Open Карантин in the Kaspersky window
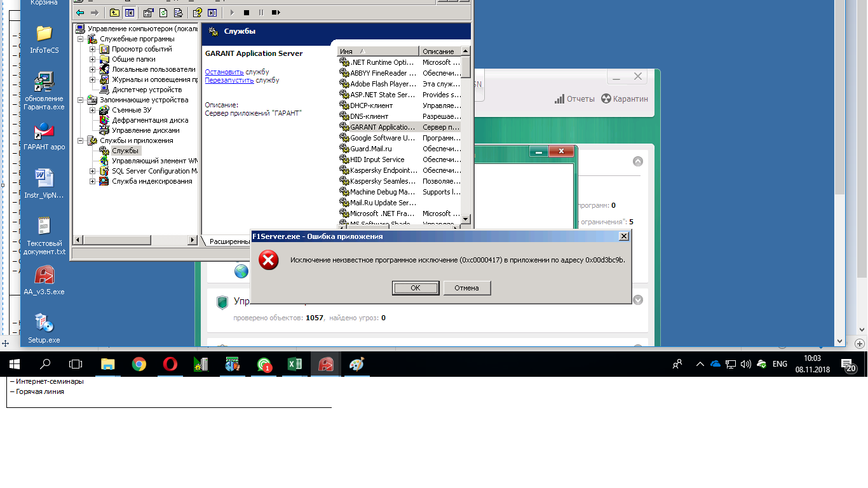The height and width of the screenshot is (488, 868). pyautogui.click(x=625, y=99)
